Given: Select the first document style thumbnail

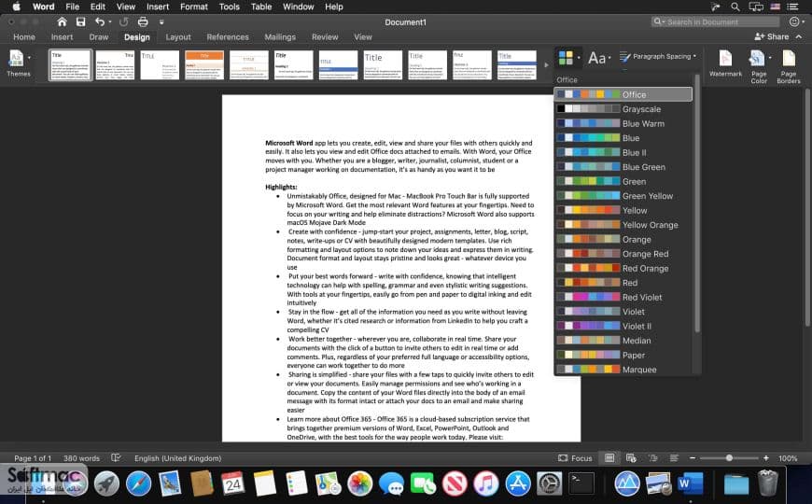Looking at the screenshot, I should point(70,64).
